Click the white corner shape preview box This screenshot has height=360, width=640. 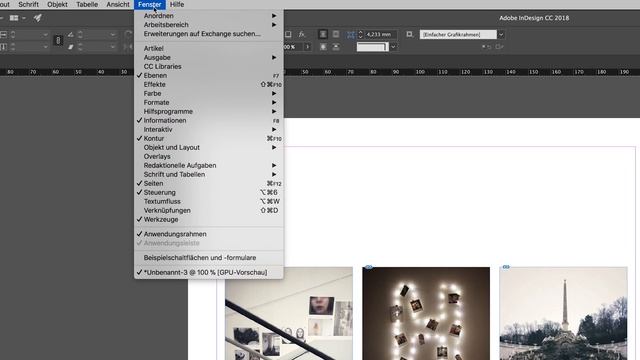tap(372, 47)
